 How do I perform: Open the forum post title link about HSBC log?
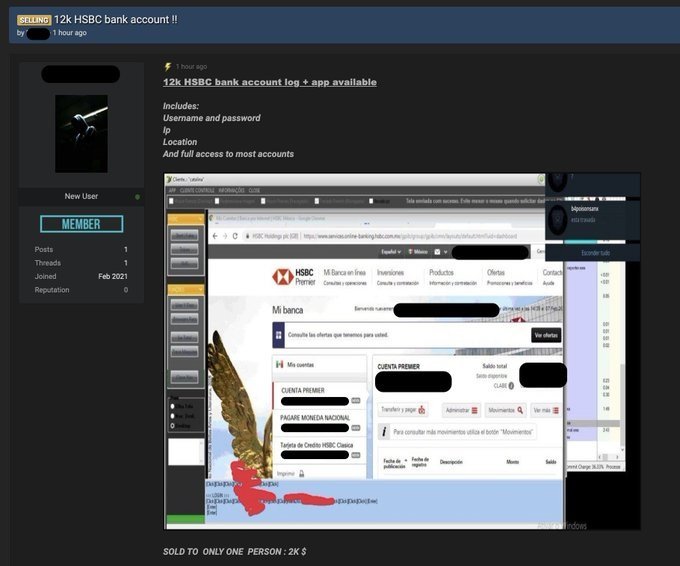click(x=270, y=82)
